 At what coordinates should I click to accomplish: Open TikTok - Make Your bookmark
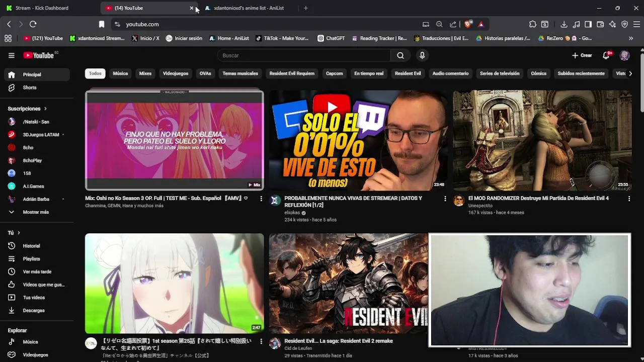(x=282, y=38)
